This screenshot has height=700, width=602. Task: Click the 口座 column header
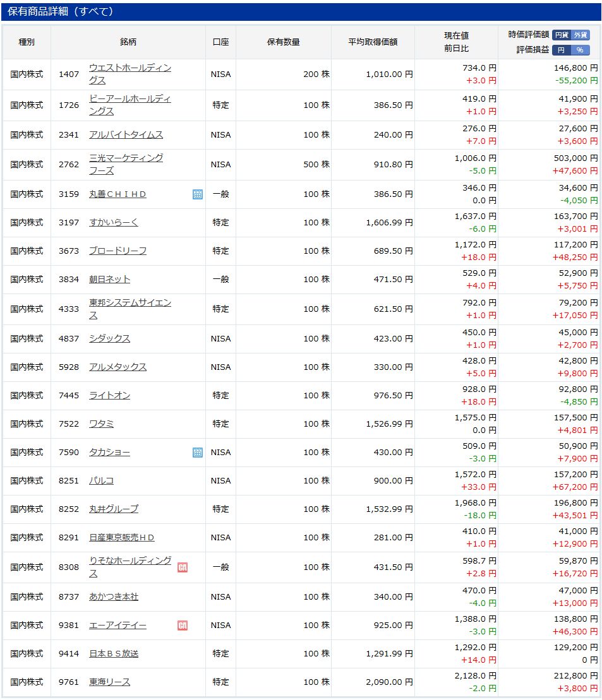point(221,42)
